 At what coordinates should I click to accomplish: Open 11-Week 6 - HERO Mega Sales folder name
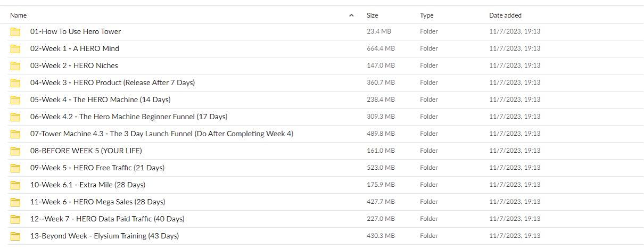tap(98, 202)
